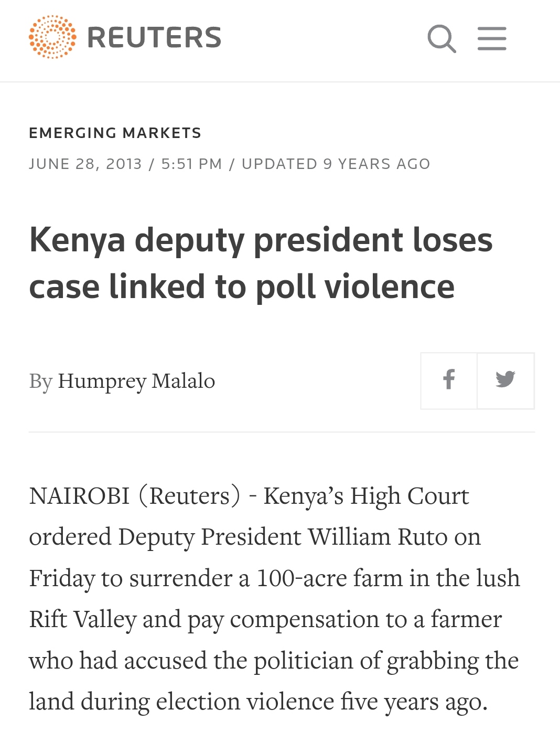This screenshot has height=731, width=560.
Task: Click the 5:51 PM timestamp
Action: click(x=191, y=164)
